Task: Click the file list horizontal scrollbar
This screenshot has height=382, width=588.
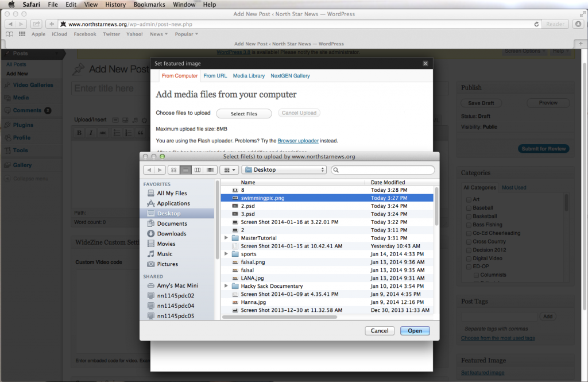Action: [280, 317]
